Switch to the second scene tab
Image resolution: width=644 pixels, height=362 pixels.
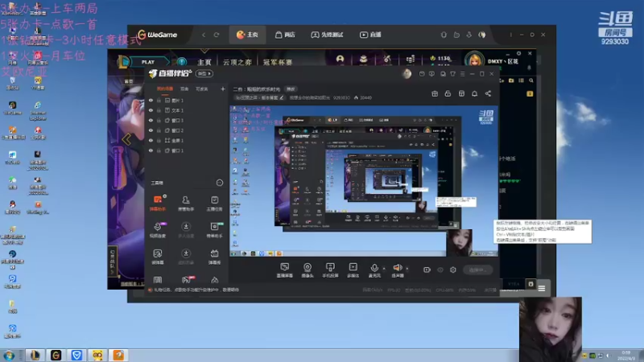184,88
